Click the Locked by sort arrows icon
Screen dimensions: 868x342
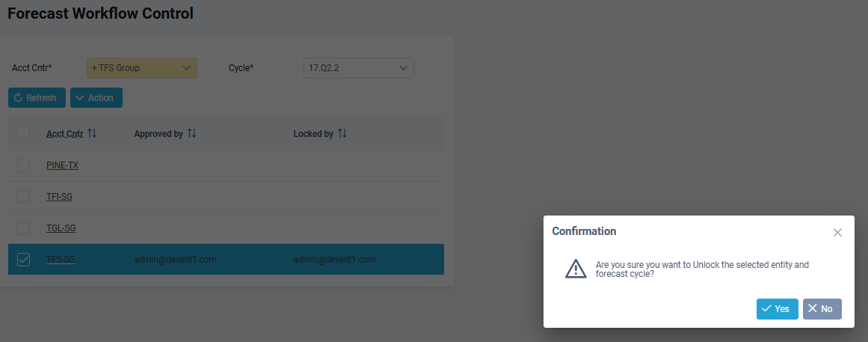pyautogui.click(x=342, y=134)
